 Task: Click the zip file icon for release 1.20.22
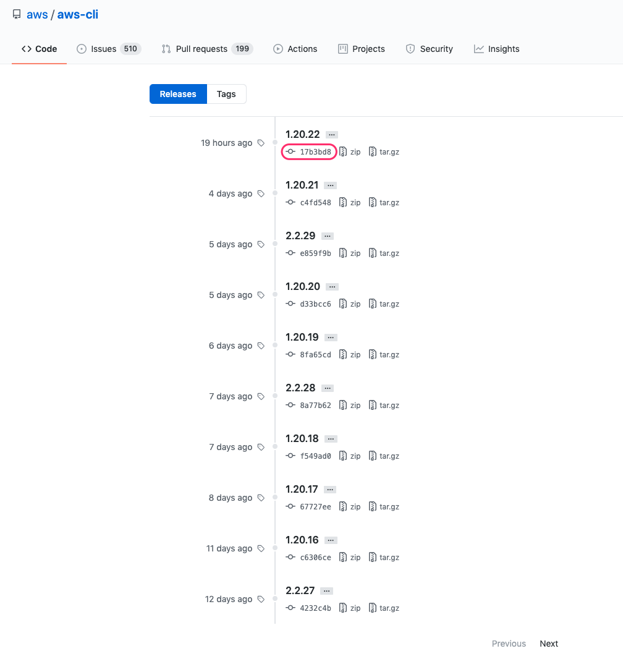343,151
